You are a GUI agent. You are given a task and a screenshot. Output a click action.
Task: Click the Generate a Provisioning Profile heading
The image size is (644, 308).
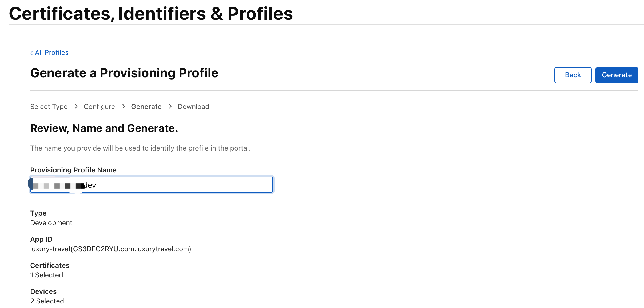[x=124, y=73]
